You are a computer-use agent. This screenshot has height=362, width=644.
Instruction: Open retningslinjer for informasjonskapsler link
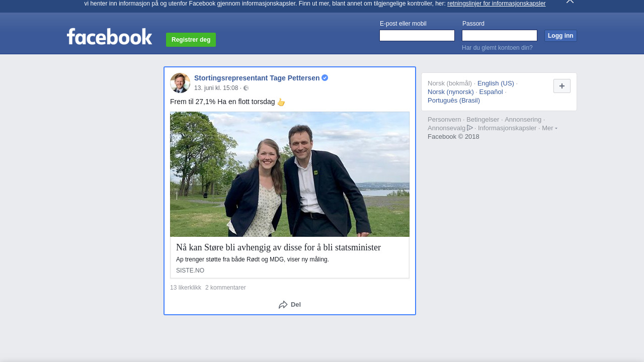(496, 4)
